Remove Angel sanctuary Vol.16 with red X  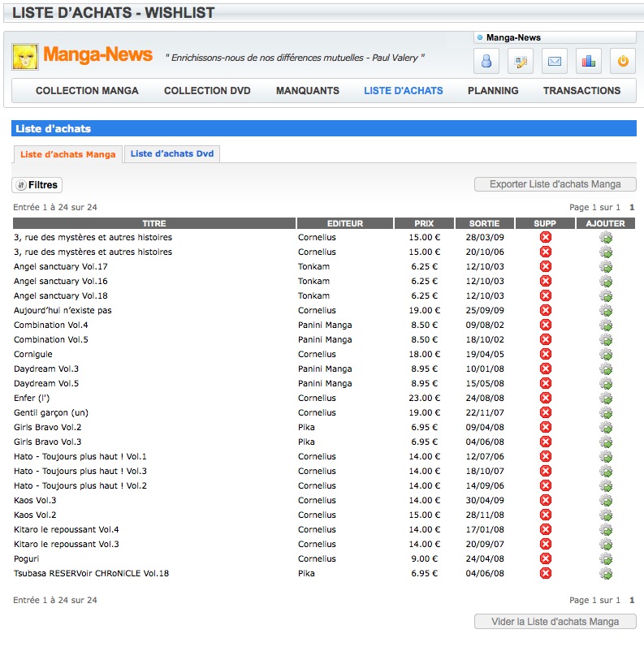545,281
